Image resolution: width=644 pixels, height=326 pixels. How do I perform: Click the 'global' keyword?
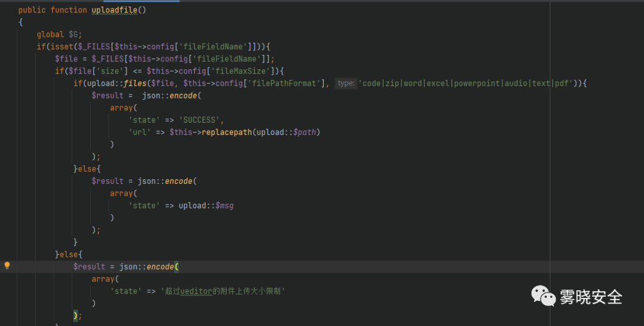51,35
